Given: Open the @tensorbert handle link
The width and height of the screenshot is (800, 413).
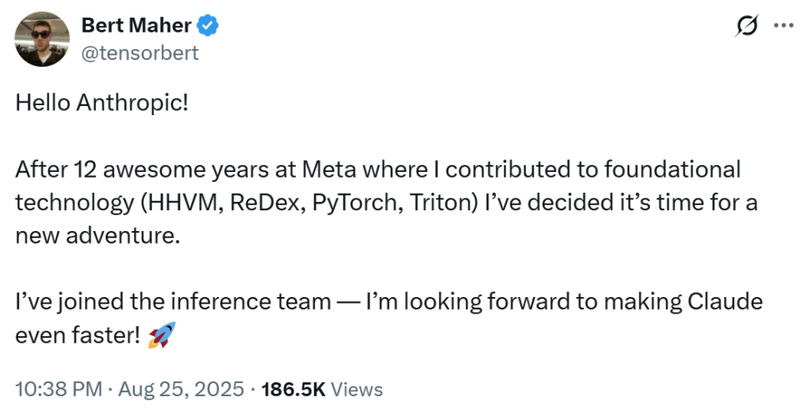Looking at the screenshot, I should coord(139,51).
